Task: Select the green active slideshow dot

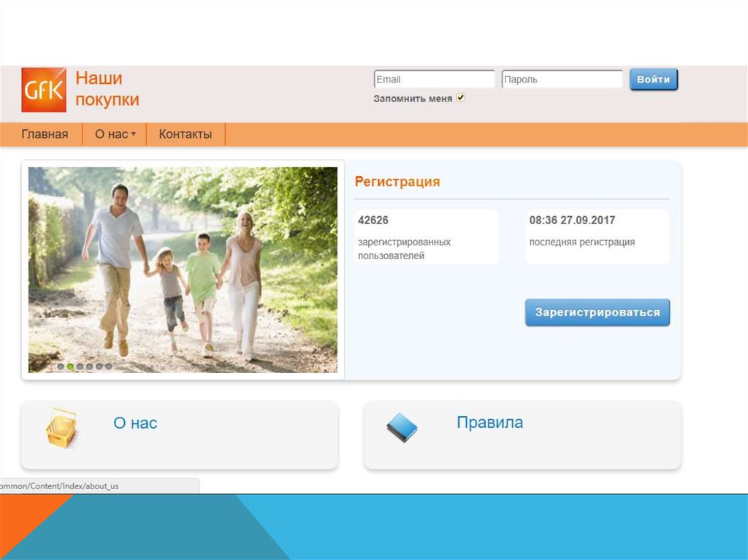Action: pos(70,367)
